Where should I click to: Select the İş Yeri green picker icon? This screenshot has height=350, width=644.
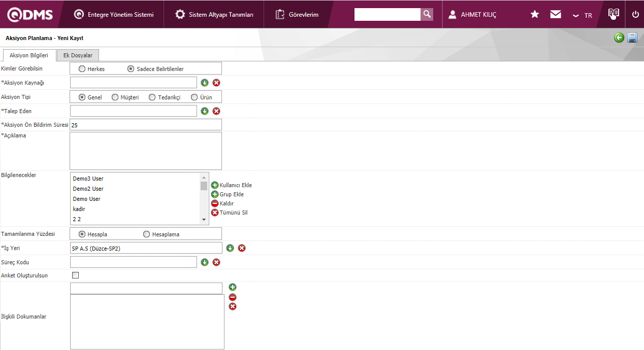pyautogui.click(x=230, y=248)
